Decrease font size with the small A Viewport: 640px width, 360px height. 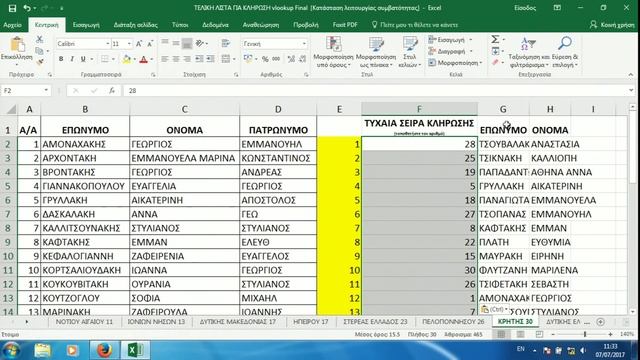tap(150, 44)
